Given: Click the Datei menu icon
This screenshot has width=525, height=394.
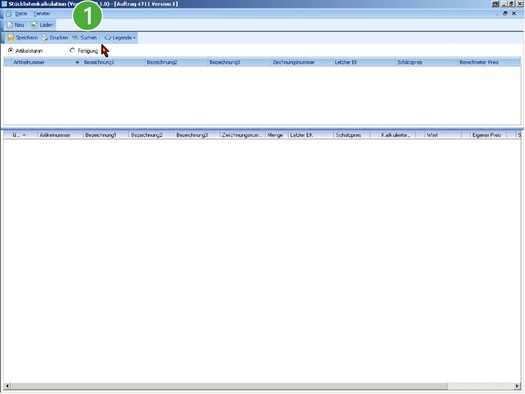Looking at the screenshot, I should [x=8, y=14].
